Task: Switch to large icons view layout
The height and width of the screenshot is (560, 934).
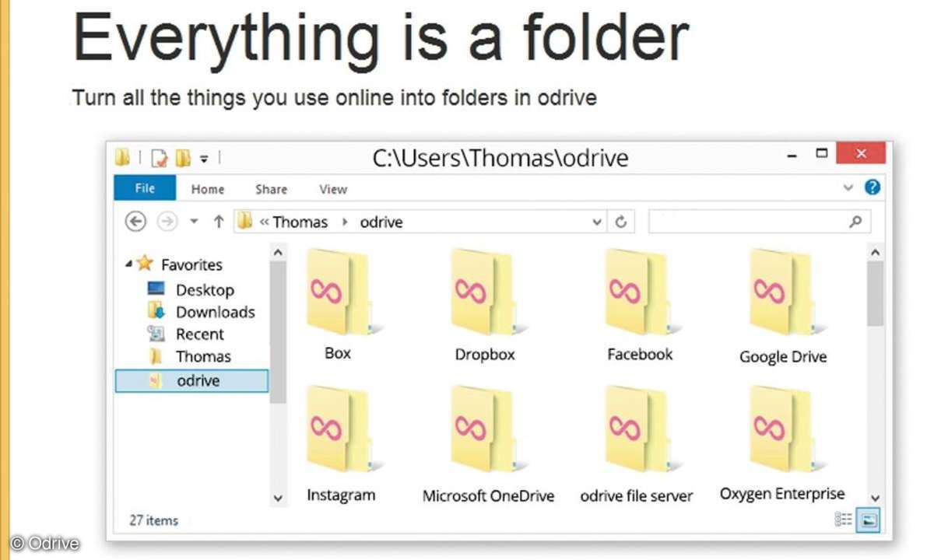Action: (868, 519)
